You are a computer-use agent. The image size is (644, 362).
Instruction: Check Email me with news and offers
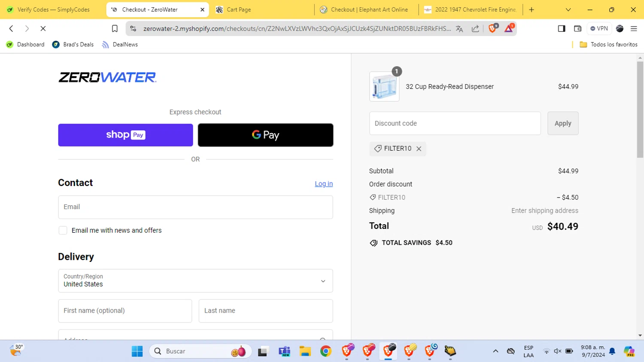click(x=63, y=231)
